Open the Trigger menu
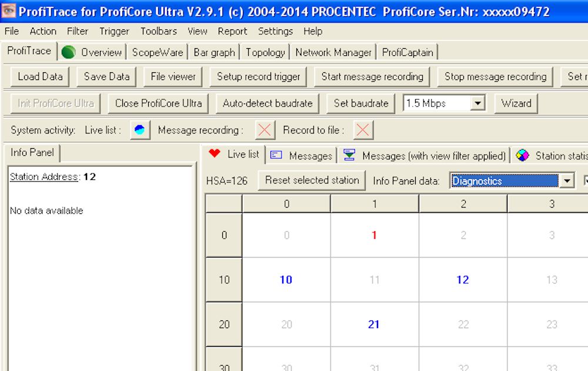 pyautogui.click(x=114, y=31)
